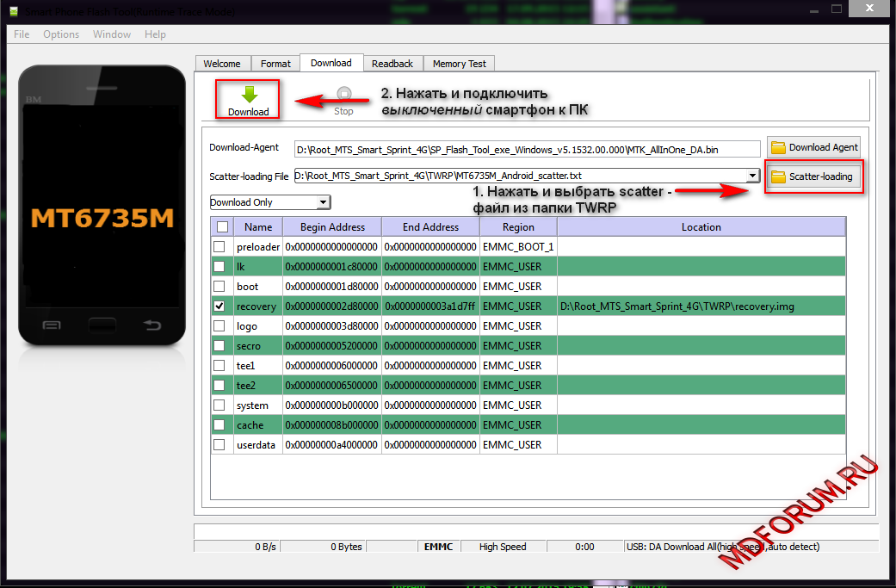The width and height of the screenshot is (896, 588).
Task: Toggle the select-all header checkbox
Action: pos(222,226)
